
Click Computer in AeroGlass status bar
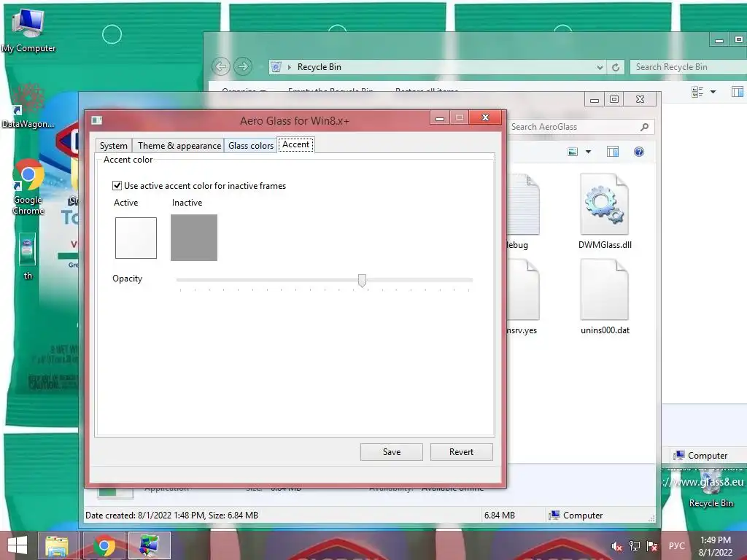(576, 516)
